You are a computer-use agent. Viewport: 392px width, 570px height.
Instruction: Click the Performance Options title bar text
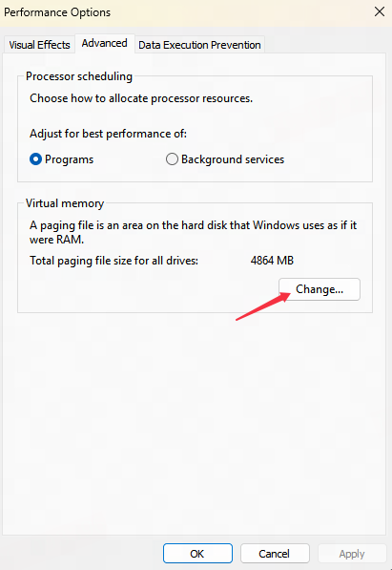[x=57, y=12]
